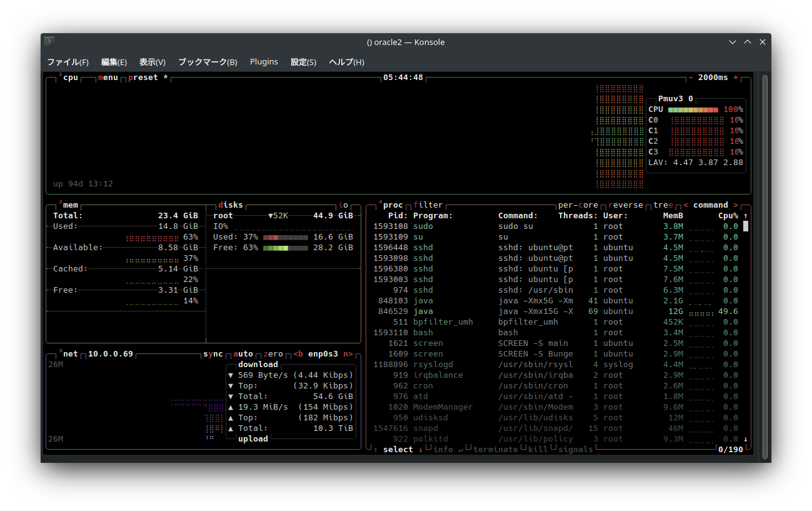The width and height of the screenshot is (812, 511).
Task: Click the filter option in proc panel
Action: [x=428, y=205]
